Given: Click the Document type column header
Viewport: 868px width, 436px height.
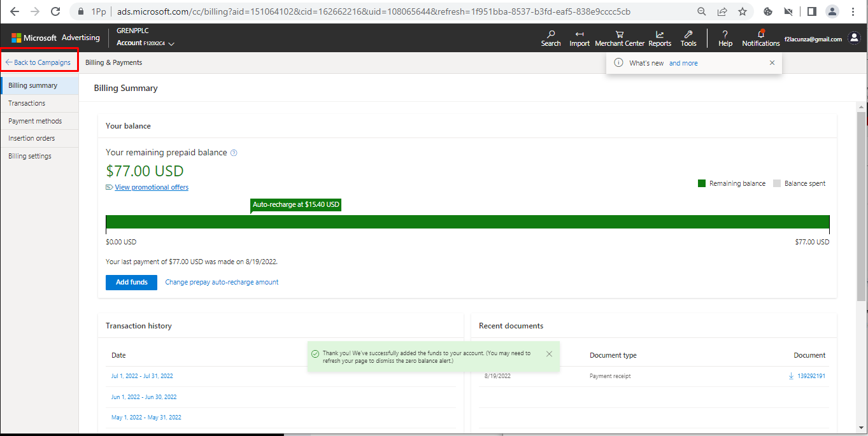Looking at the screenshot, I should coord(613,355).
